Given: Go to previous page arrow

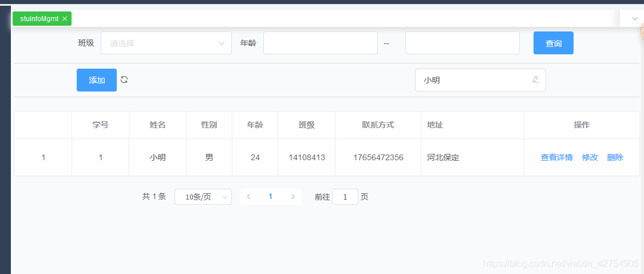Looking at the screenshot, I should tap(248, 196).
